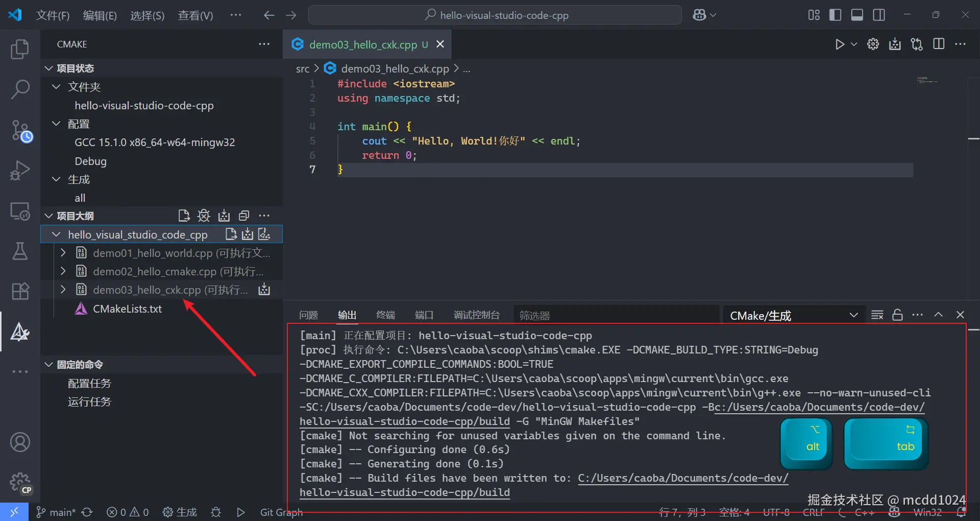
Task: Open the Accounts menu icon
Action: pos(20,442)
